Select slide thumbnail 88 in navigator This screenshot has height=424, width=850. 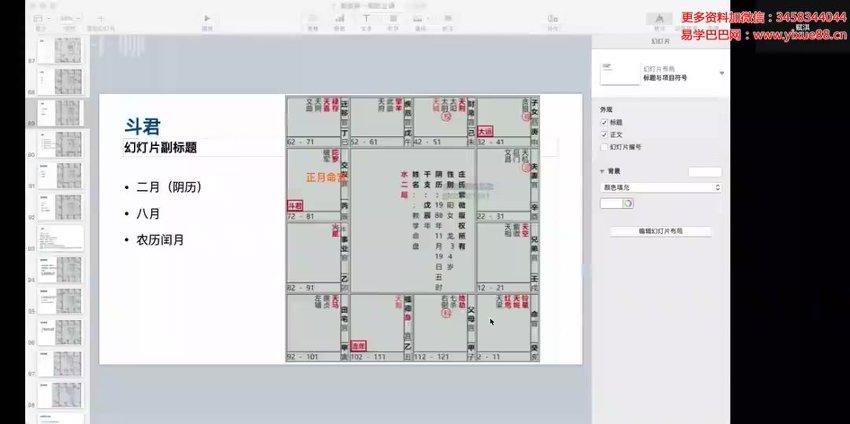coord(60,81)
